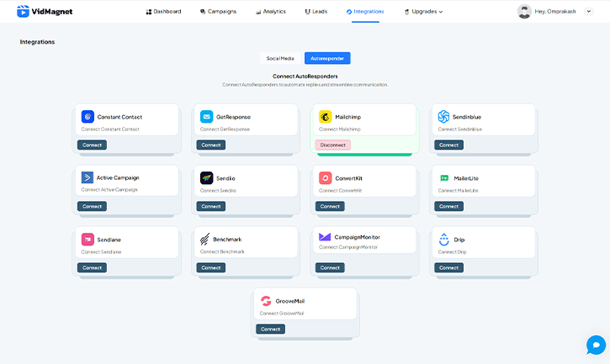Image resolution: width=610 pixels, height=364 pixels.
Task: Click the Sendiio paper plane icon
Action: [x=207, y=177]
